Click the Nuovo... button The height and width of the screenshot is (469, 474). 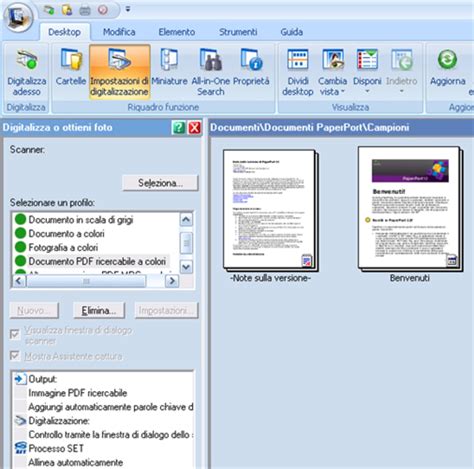(34, 311)
